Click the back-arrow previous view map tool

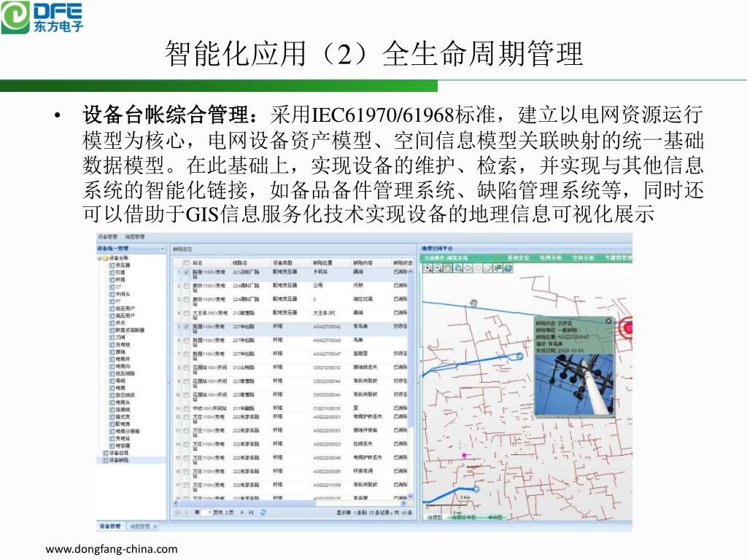coord(468,268)
